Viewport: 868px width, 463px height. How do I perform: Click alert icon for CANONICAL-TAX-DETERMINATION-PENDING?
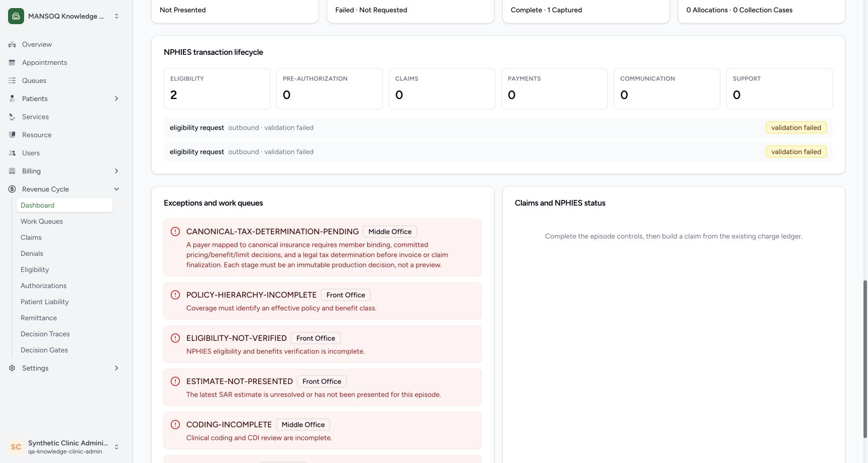(x=175, y=232)
